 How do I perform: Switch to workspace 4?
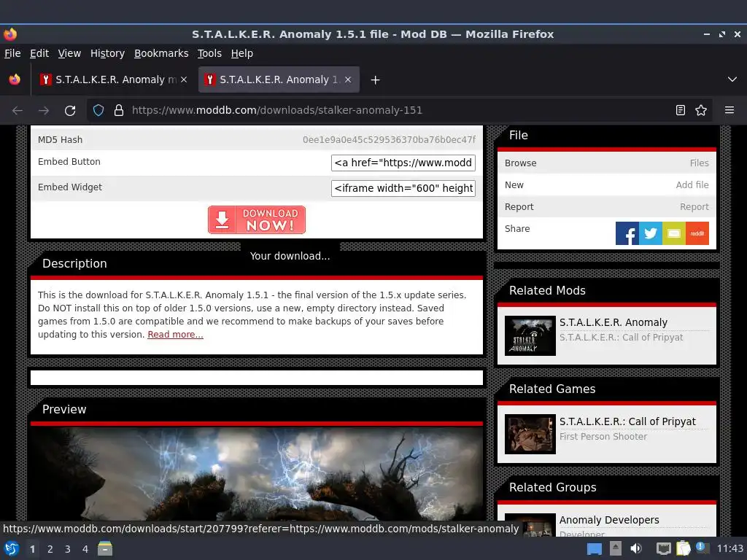pos(85,549)
